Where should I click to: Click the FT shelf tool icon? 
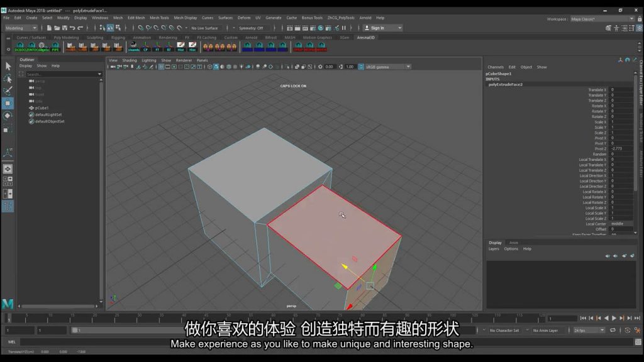click(157, 47)
